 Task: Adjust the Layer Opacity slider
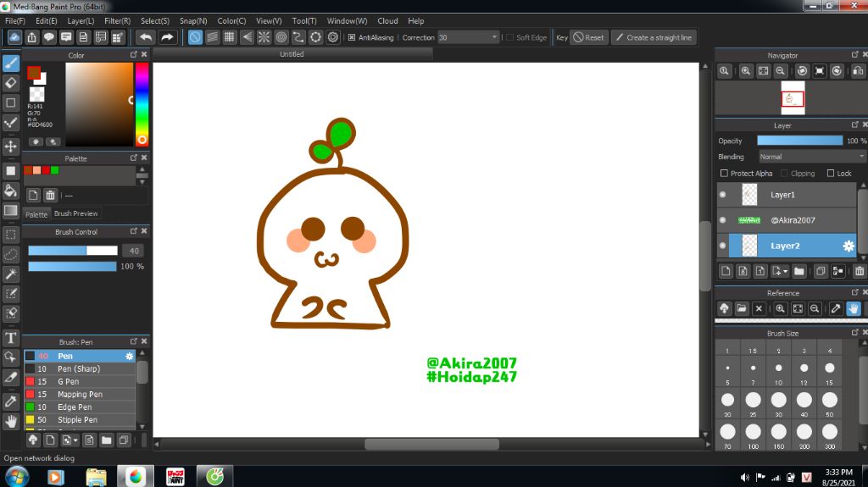coord(800,141)
